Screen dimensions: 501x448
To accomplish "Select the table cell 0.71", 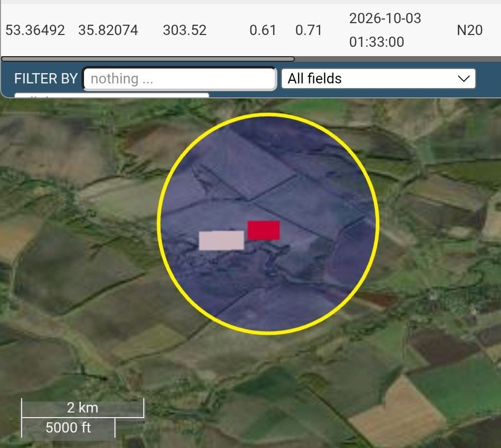I will click(308, 30).
